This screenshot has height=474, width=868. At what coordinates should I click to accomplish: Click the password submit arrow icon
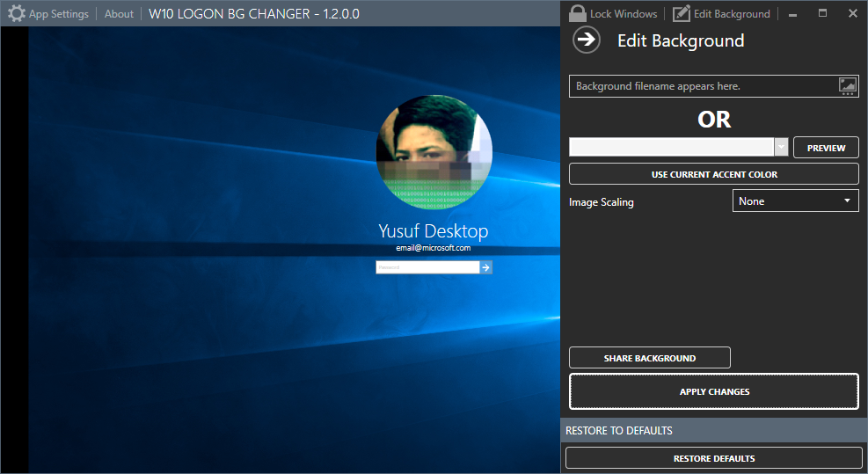coord(486,267)
